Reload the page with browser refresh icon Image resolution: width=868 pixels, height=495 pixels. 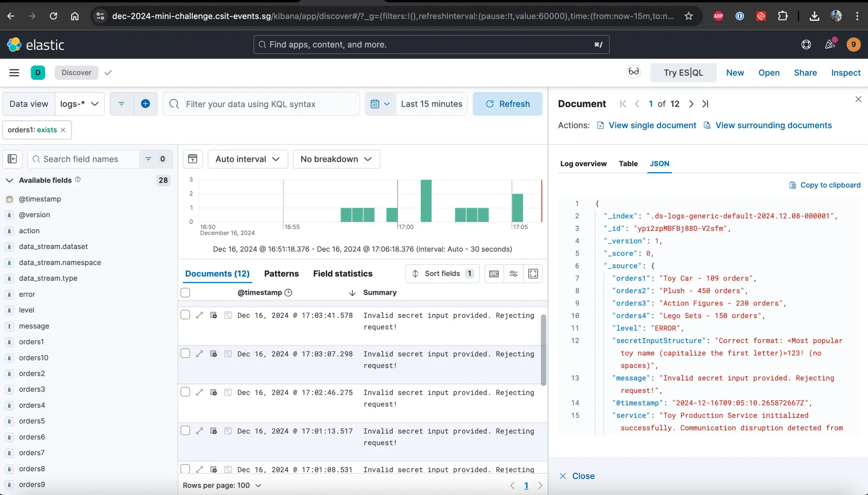coord(53,16)
